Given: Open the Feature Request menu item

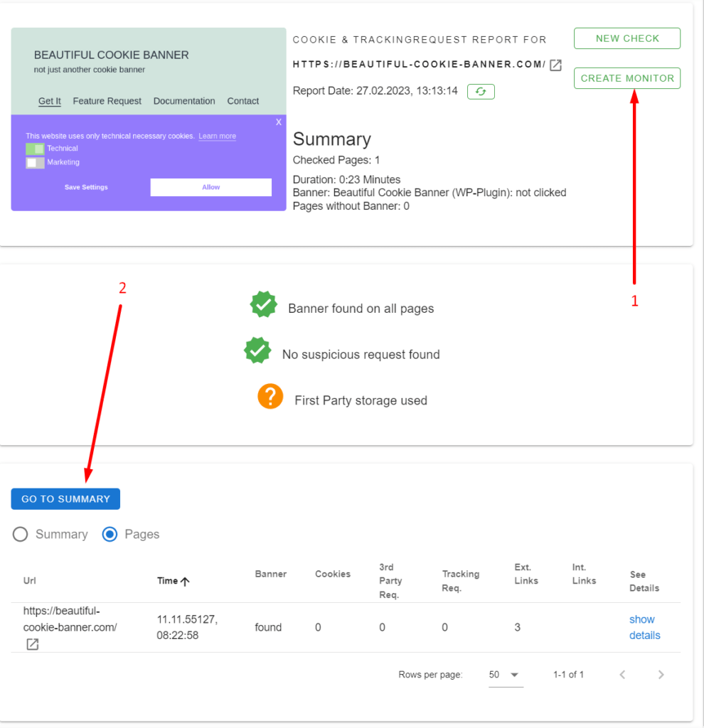Looking at the screenshot, I should (x=107, y=101).
